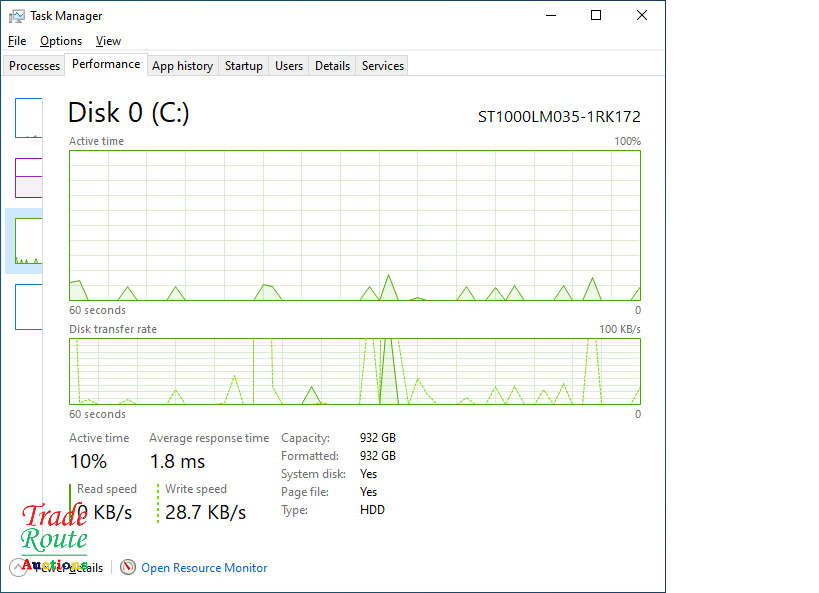Expand the View menu
The height and width of the screenshot is (593, 819).
[x=108, y=41]
